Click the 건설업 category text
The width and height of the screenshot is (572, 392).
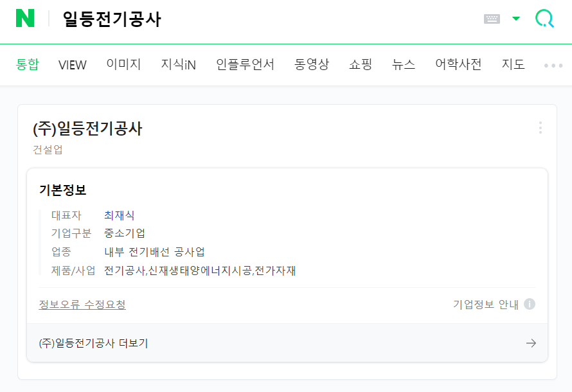[48, 150]
